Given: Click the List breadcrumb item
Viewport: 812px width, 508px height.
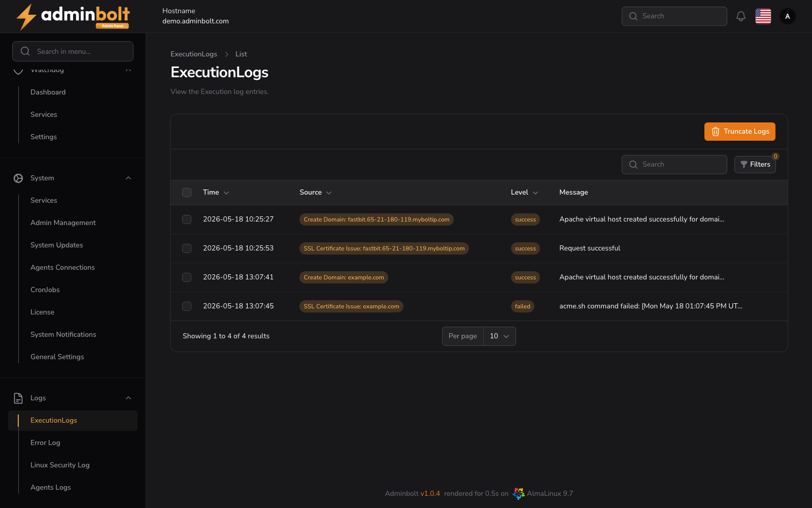Looking at the screenshot, I should point(241,54).
